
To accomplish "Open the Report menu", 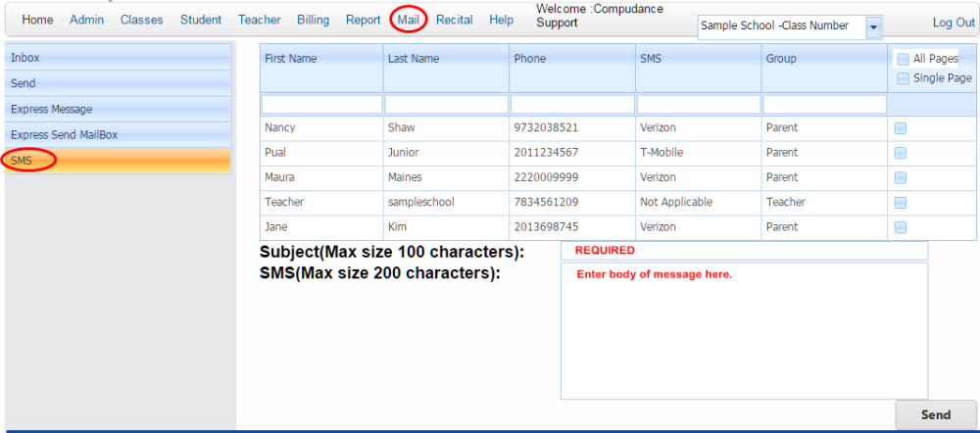I will coord(364,20).
